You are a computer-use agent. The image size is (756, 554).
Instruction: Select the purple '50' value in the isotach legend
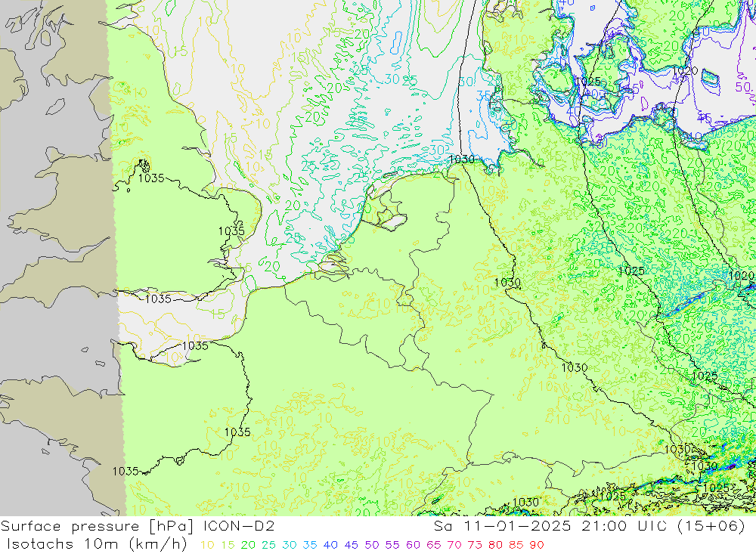[372, 545]
